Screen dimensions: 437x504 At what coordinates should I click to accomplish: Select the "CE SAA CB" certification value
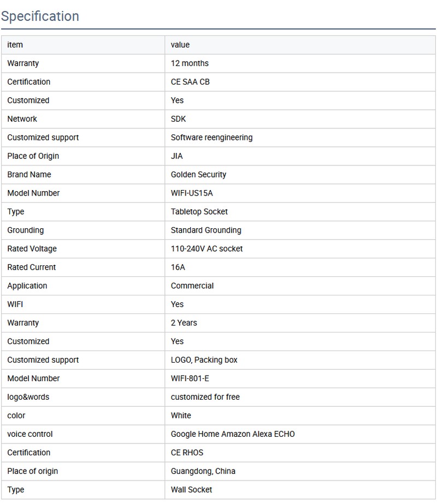(x=190, y=82)
